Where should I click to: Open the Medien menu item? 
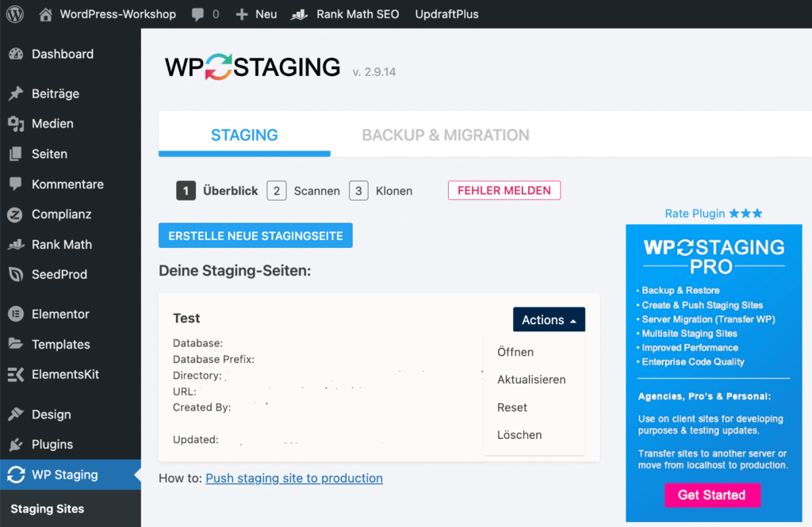click(x=52, y=124)
